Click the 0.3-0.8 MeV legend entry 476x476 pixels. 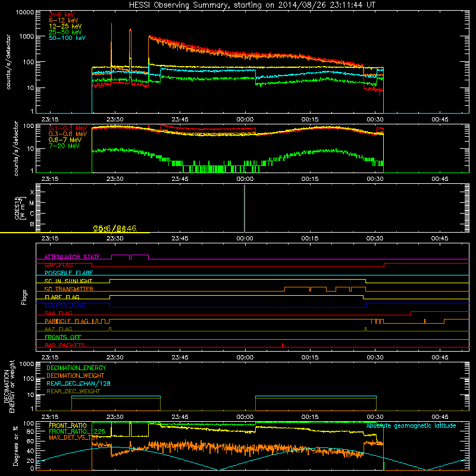pos(68,134)
